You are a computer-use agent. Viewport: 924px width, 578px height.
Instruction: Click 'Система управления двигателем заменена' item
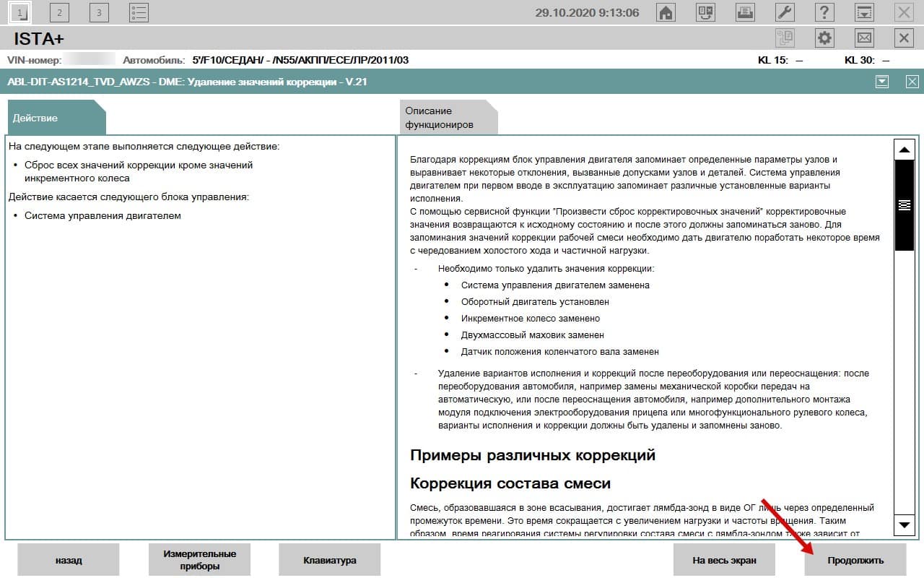(x=555, y=285)
